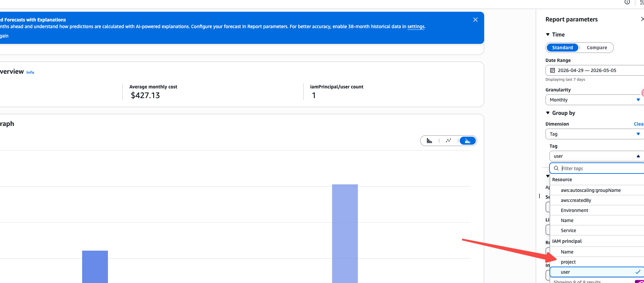Choose Name under Resource group
The image size is (644, 283).
pyautogui.click(x=597, y=220)
